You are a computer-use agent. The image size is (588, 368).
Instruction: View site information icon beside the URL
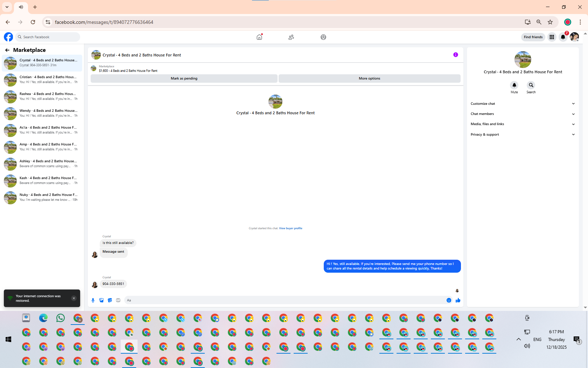tap(48, 22)
